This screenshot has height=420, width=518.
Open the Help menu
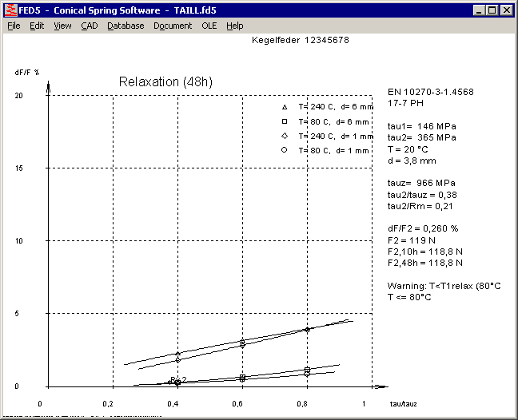pyautogui.click(x=234, y=26)
